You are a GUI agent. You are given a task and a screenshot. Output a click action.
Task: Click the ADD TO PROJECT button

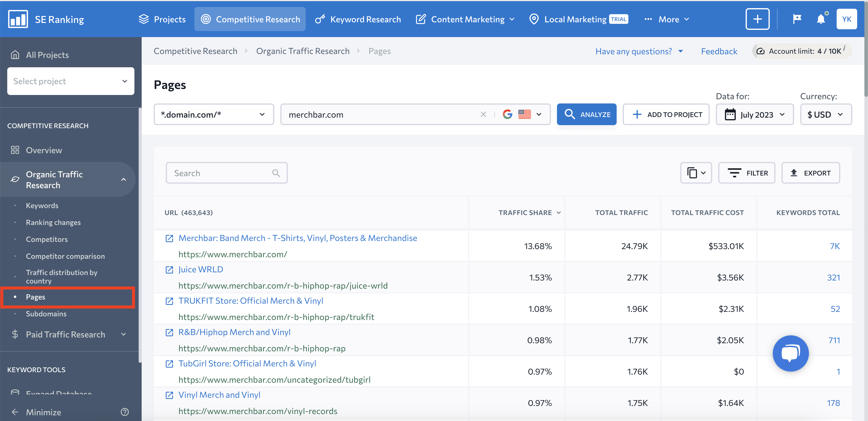click(666, 114)
